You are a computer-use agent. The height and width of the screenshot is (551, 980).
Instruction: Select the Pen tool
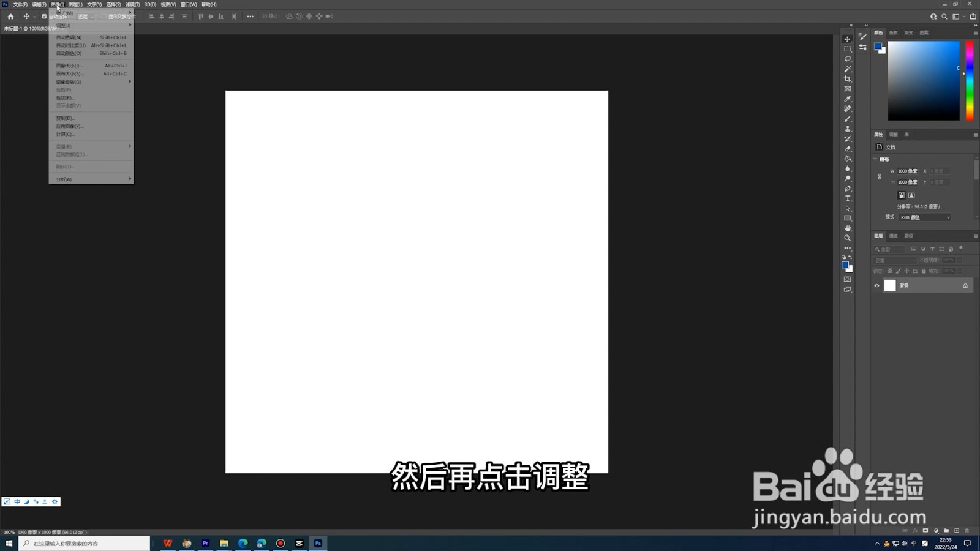848,189
